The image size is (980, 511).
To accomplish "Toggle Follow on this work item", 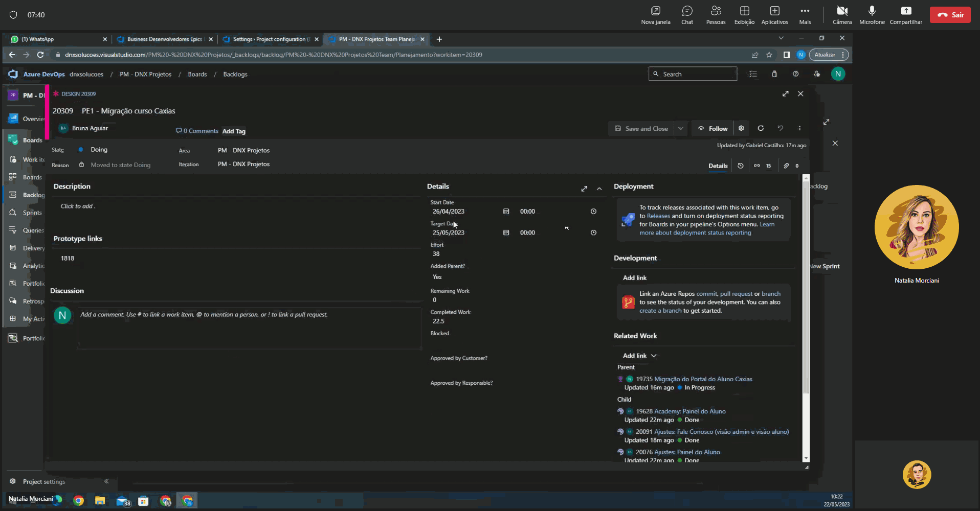I will click(x=712, y=129).
